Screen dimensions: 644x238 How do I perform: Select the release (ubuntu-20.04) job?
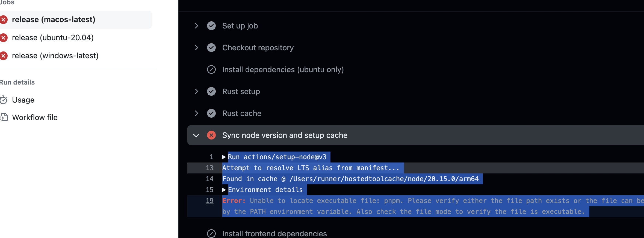click(53, 38)
